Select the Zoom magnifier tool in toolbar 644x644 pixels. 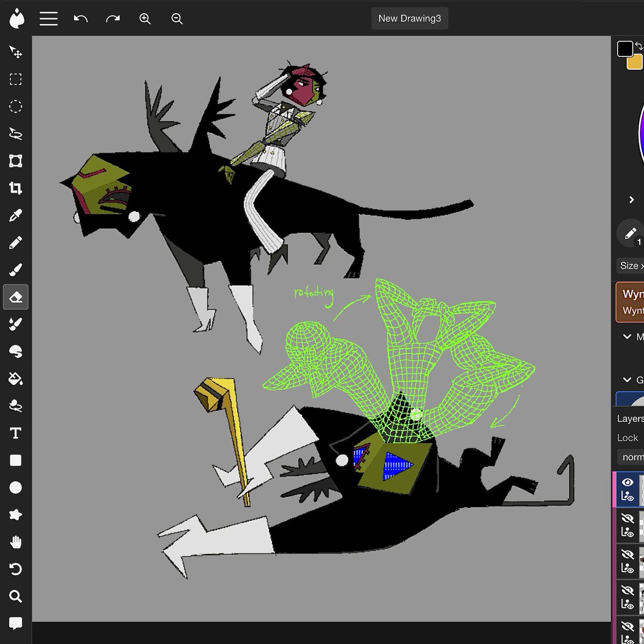click(16, 596)
